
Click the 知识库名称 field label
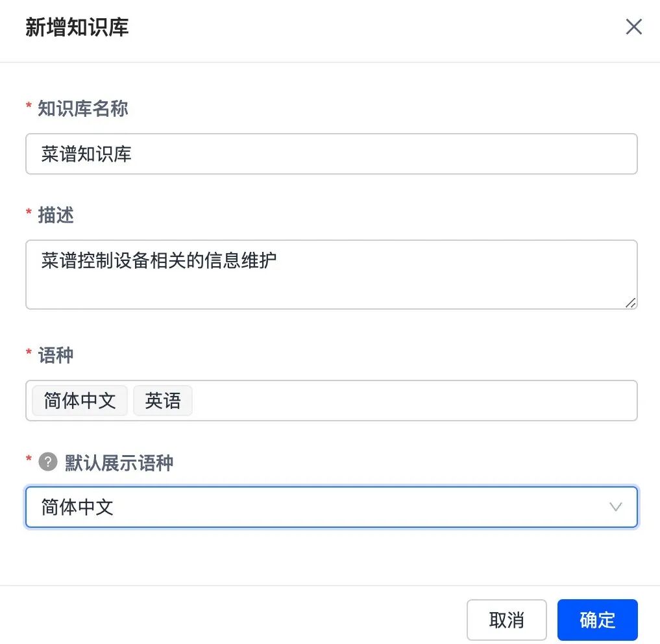[x=83, y=108]
